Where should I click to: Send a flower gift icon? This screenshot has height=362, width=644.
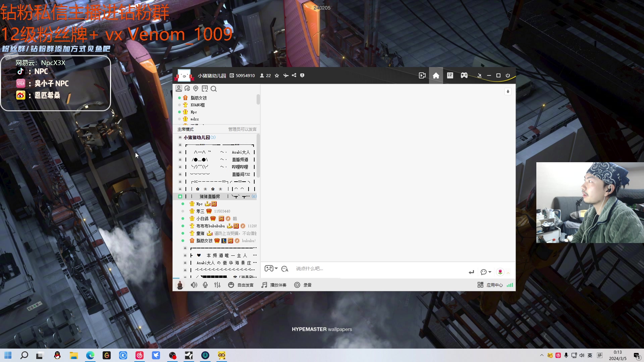(x=500, y=272)
